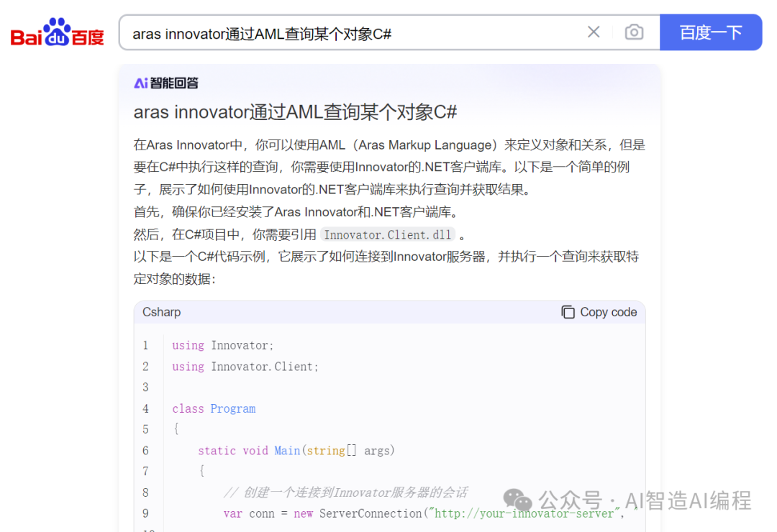Click line number 4 in the code gutter

[x=145, y=408]
